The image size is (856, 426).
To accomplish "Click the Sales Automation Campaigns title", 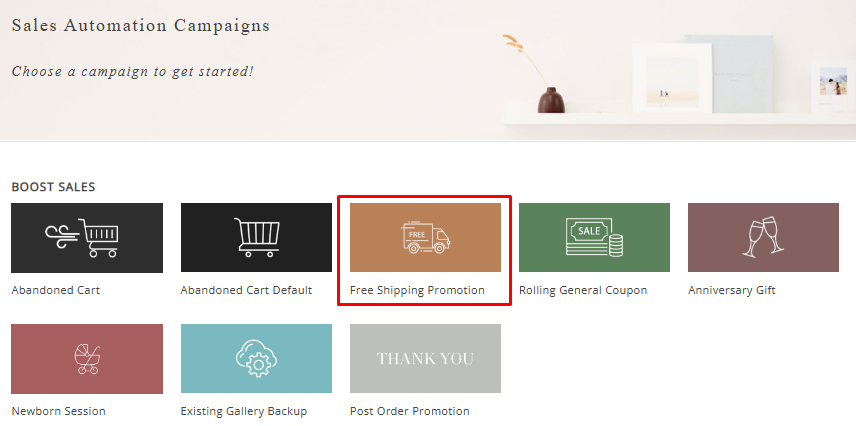I will 141,25.
